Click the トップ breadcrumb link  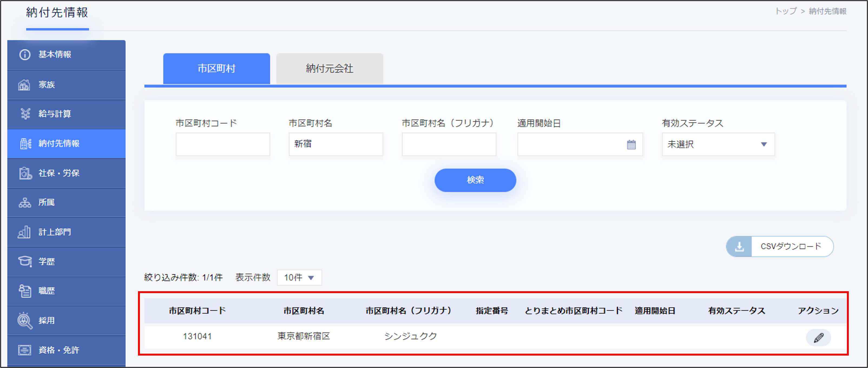point(785,11)
